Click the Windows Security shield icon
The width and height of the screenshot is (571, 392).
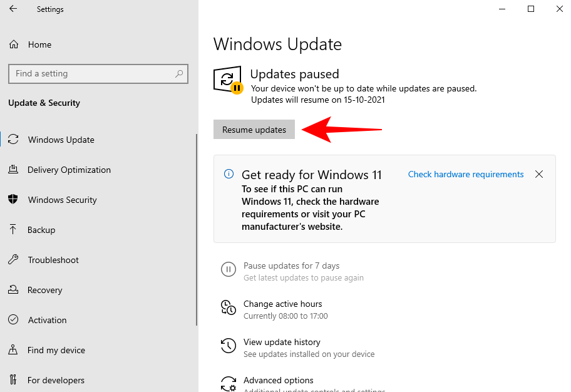coord(13,200)
